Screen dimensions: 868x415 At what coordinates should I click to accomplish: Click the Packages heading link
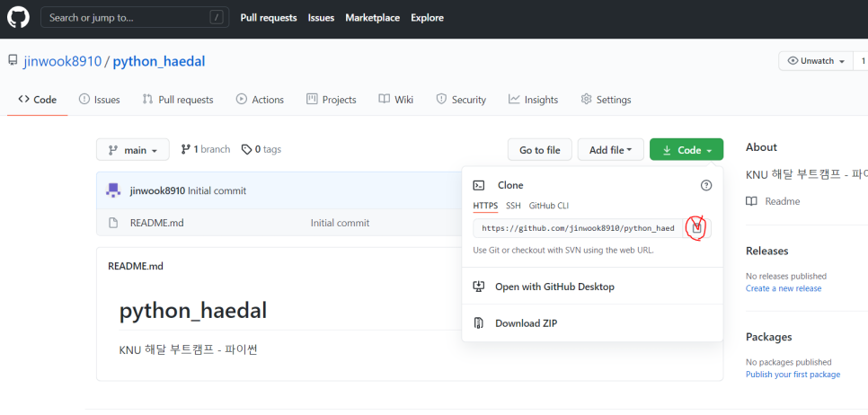click(769, 337)
